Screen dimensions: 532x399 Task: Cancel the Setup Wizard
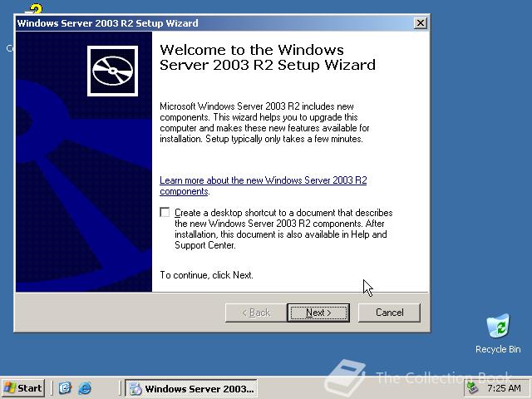click(389, 313)
